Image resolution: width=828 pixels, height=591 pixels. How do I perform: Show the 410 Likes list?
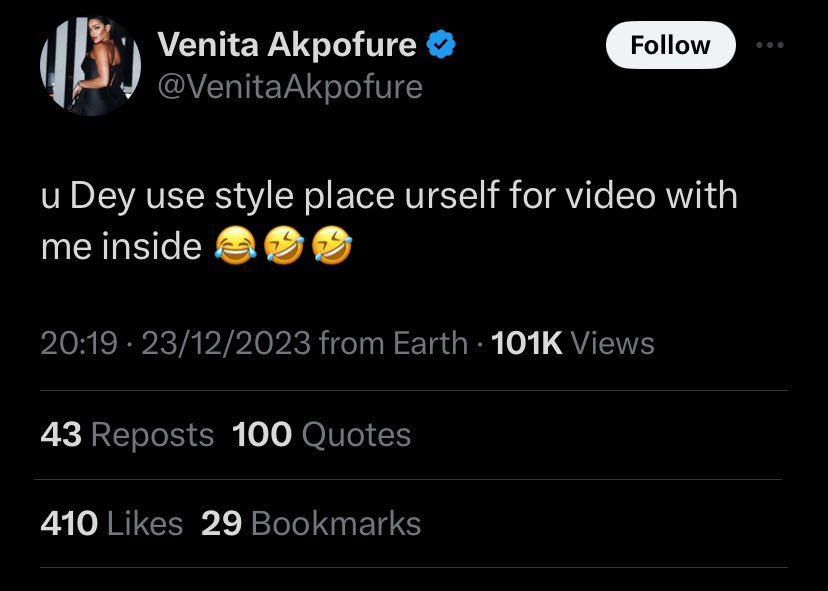coord(111,524)
